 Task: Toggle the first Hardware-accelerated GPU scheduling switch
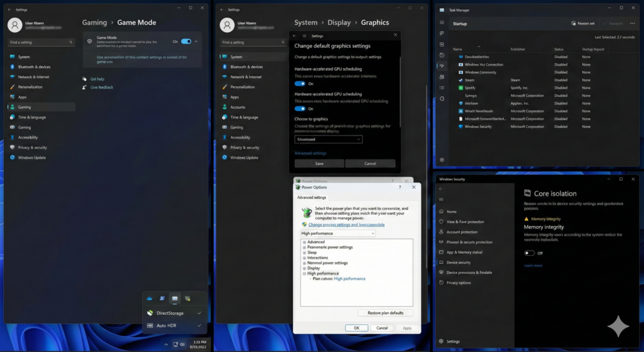pyautogui.click(x=300, y=83)
